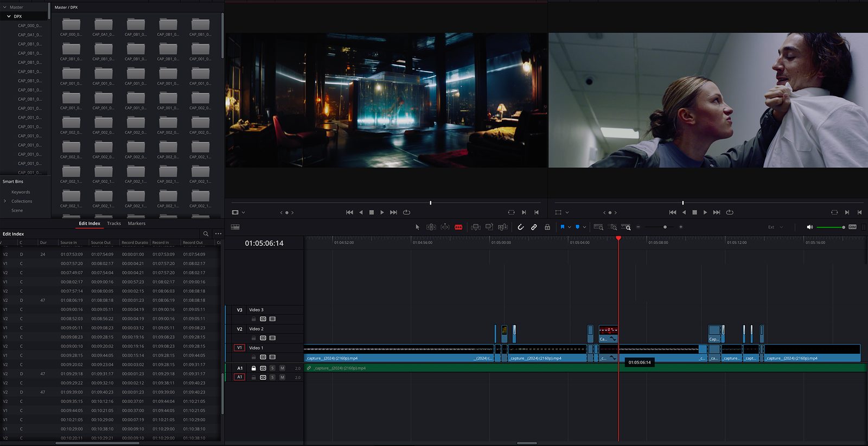
Task: Add a blue flag with the Flag icon
Action: [x=563, y=227]
